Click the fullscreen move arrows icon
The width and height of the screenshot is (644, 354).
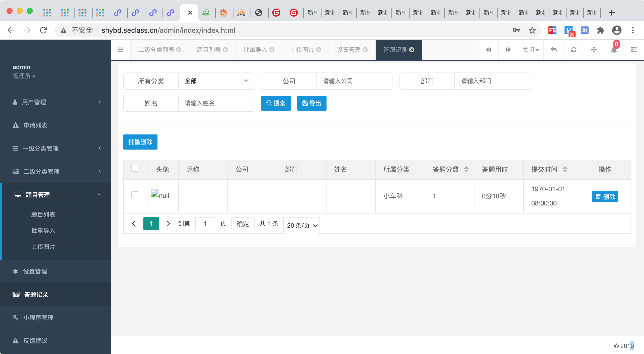594,50
